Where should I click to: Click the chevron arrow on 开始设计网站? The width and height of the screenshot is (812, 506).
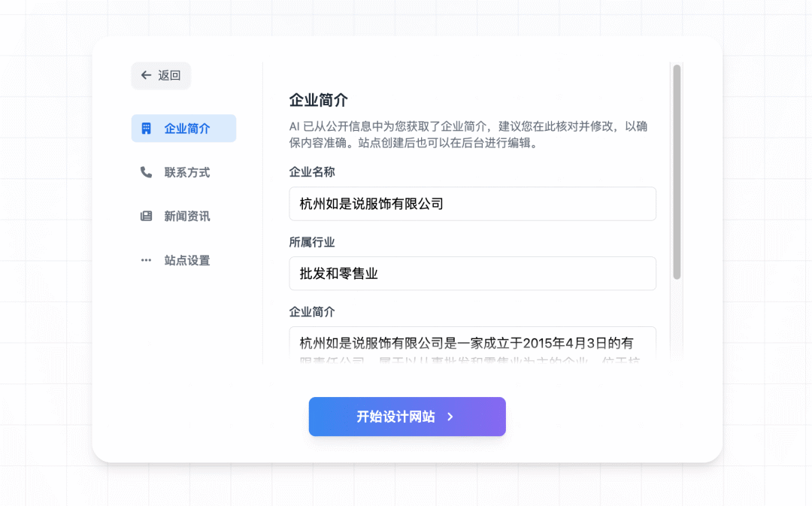[x=450, y=417]
